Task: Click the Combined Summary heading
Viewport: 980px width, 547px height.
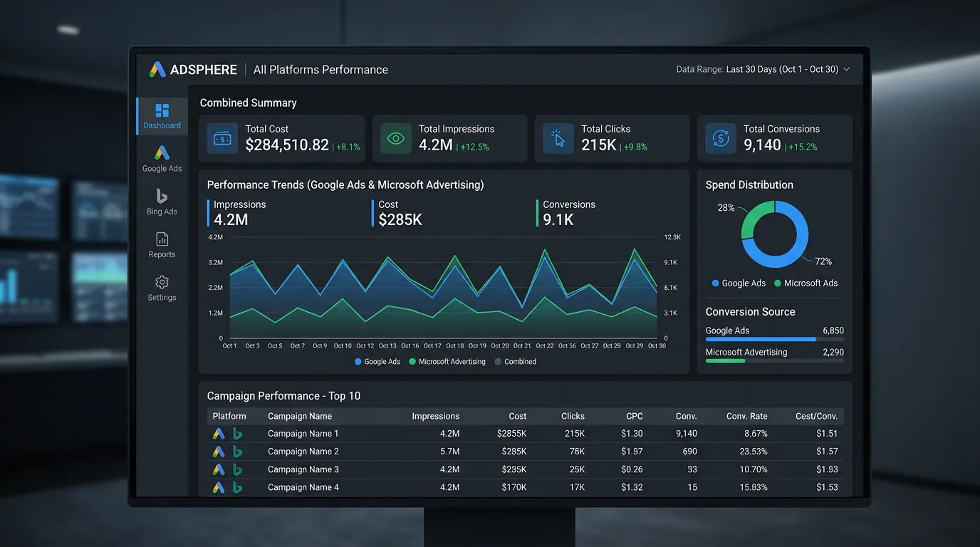Action: point(249,103)
